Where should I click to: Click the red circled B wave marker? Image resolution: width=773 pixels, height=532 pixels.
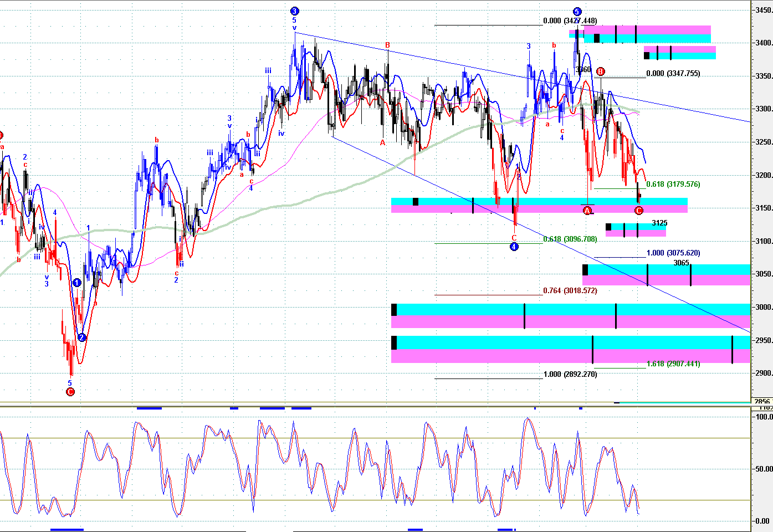(601, 71)
